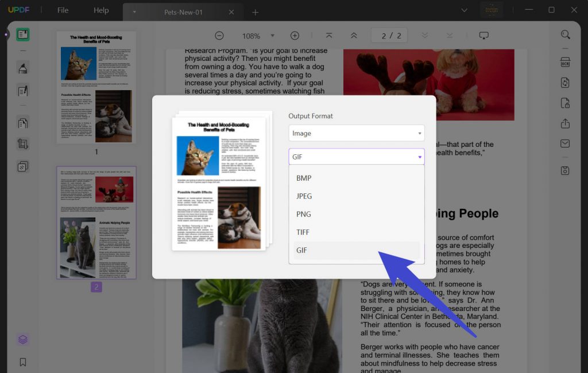Open the File menu
The height and width of the screenshot is (373, 588).
pos(62,10)
